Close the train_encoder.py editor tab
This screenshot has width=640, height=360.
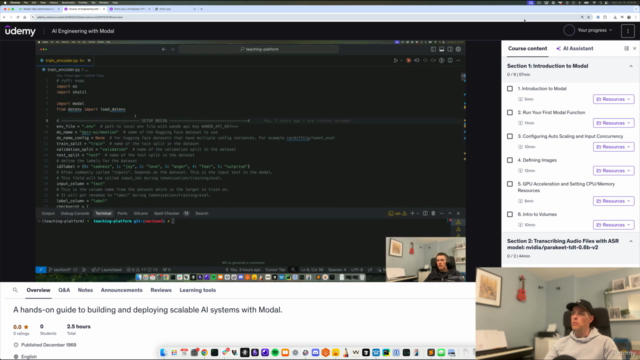(89, 60)
